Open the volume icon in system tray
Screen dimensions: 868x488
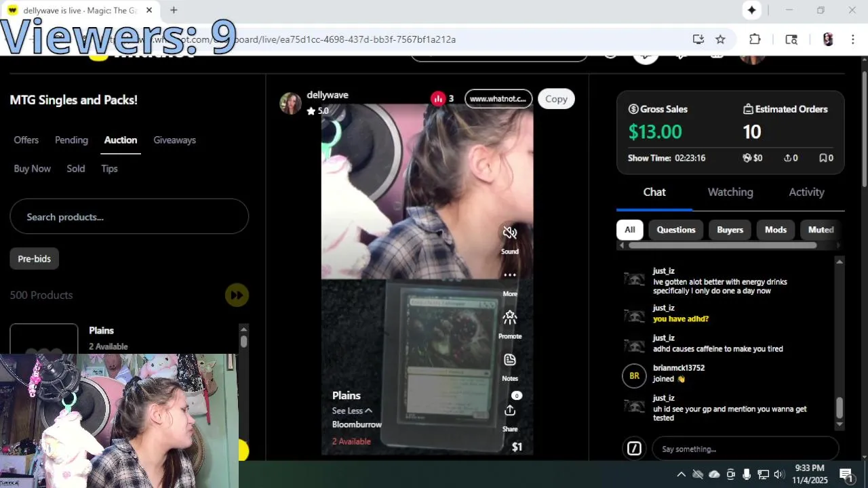tap(779, 474)
